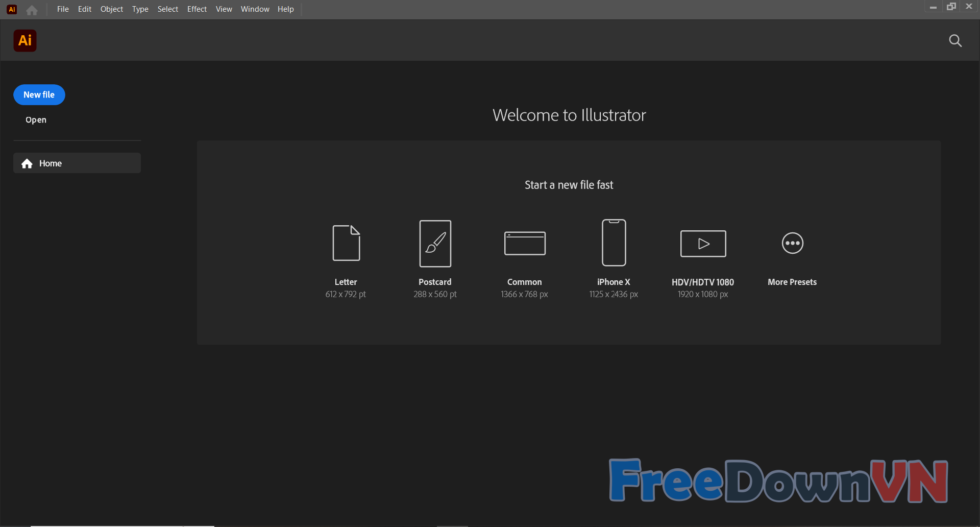The height and width of the screenshot is (527, 980).
Task: Restore down the Illustrator window
Action: (951, 7)
